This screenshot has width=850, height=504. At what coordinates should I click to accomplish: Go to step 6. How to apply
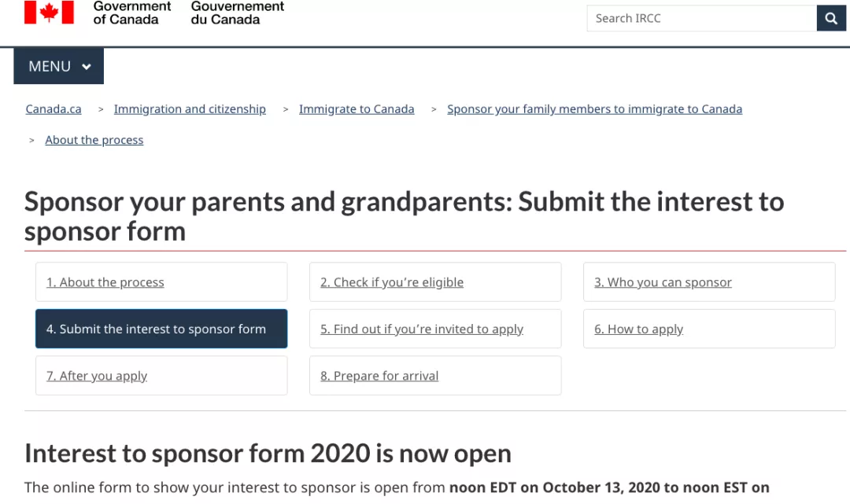pyautogui.click(x=638, y=329)
